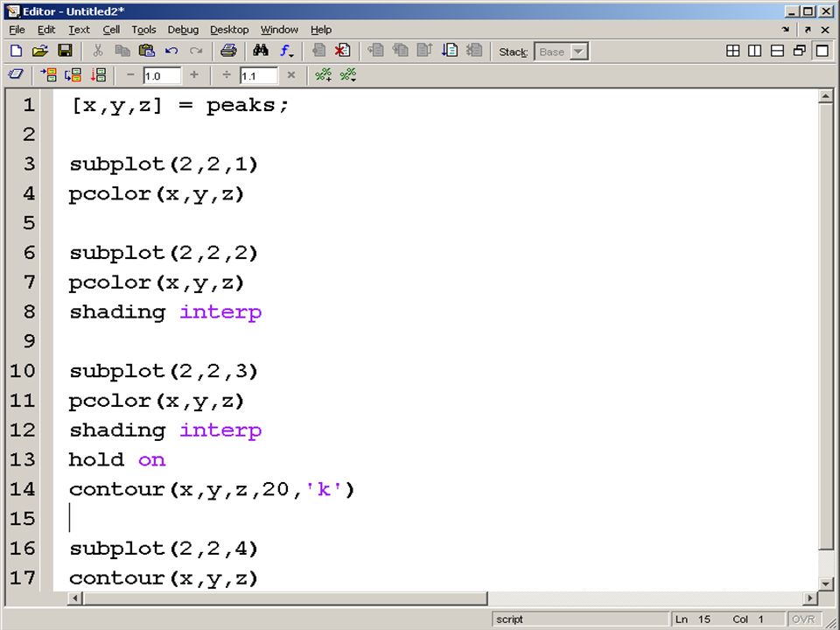Clear all breakpoints with the red X icon
The height and width of the screenshot is (630, 840).
pyautogui.click(x=342, y=51)
